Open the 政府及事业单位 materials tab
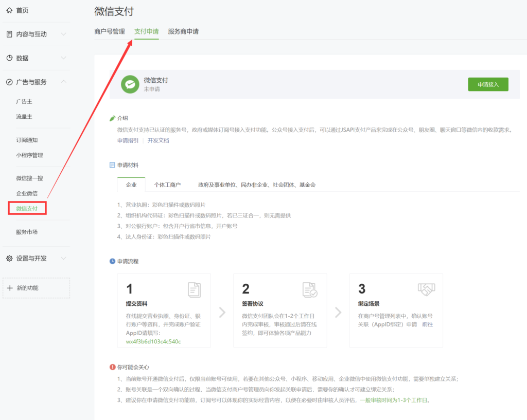The height and width of the screenshot is (420, 527). [x=257, y=185]
